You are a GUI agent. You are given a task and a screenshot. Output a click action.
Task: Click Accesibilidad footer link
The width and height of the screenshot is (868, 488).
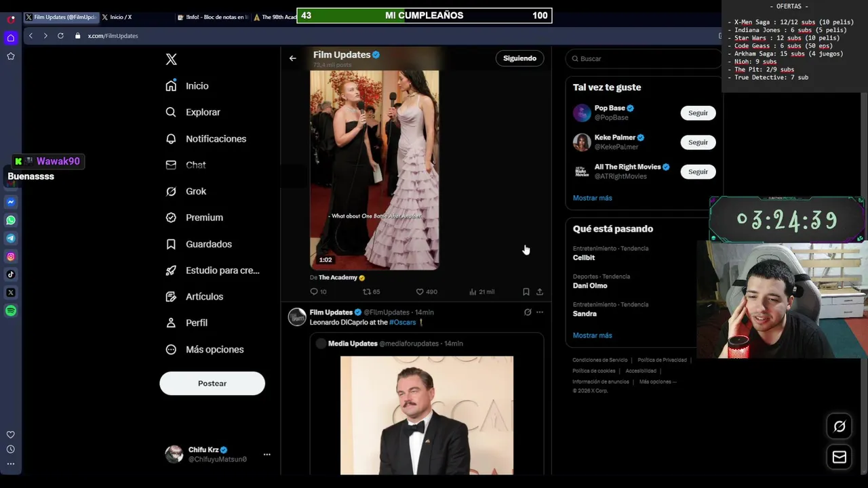[x=641, y=371]
